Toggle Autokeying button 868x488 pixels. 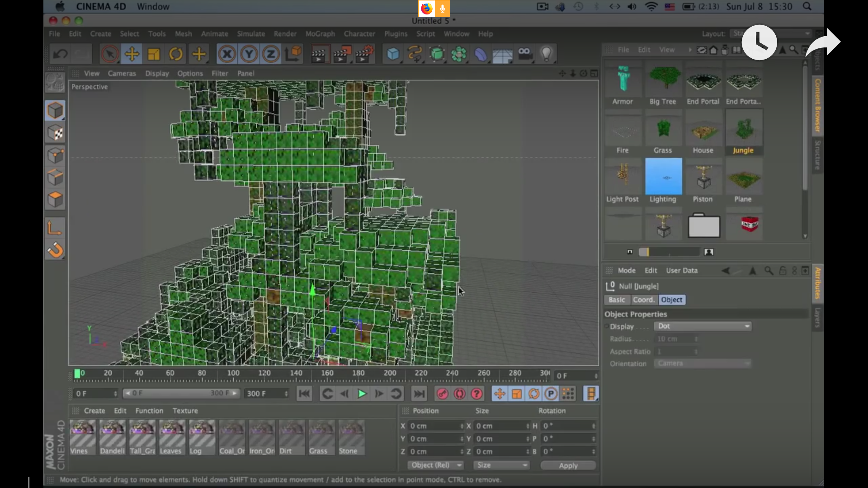coord(459,394)
